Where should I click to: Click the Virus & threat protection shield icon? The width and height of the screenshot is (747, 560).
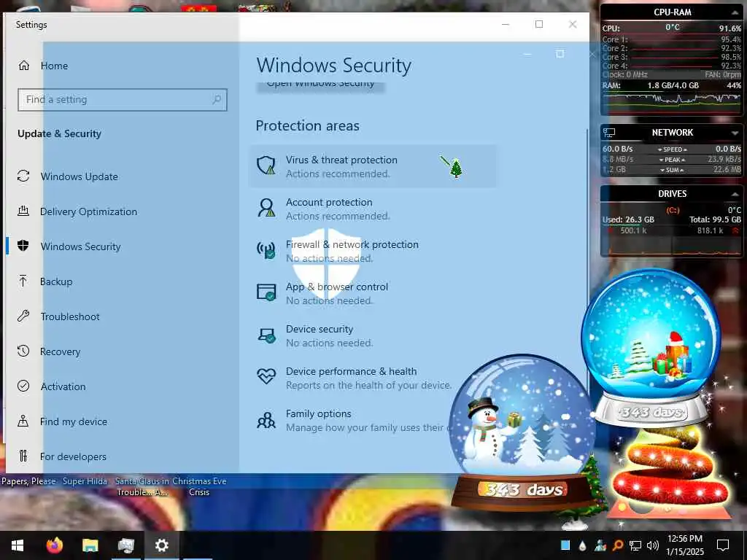266,166
